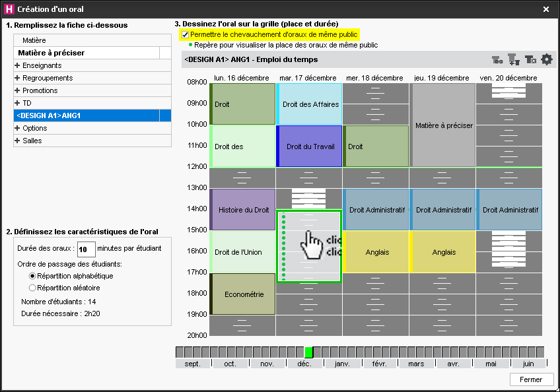
Task: Open timetable grid settings gear
Action: click(x=546, y=59)
